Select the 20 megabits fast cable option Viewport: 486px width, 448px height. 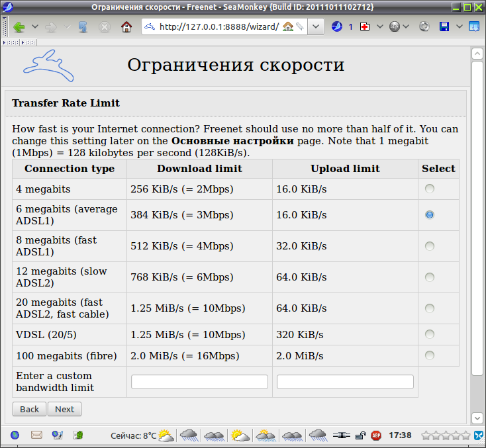[x=429, y=308]
